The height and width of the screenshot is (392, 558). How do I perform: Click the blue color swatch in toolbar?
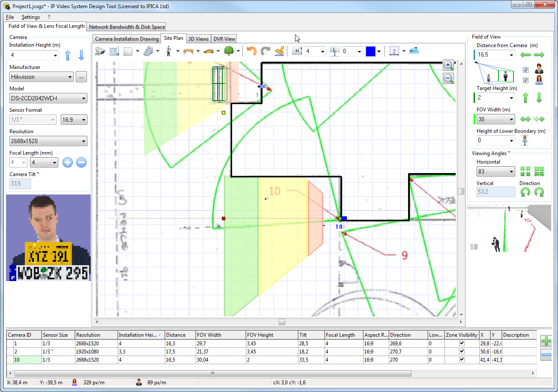pos(370,51)
